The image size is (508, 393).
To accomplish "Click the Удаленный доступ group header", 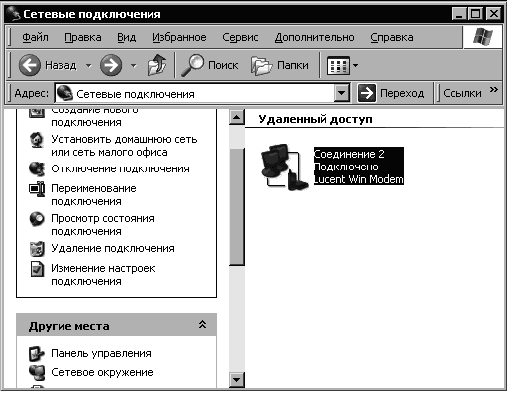I will click(315, 119).
